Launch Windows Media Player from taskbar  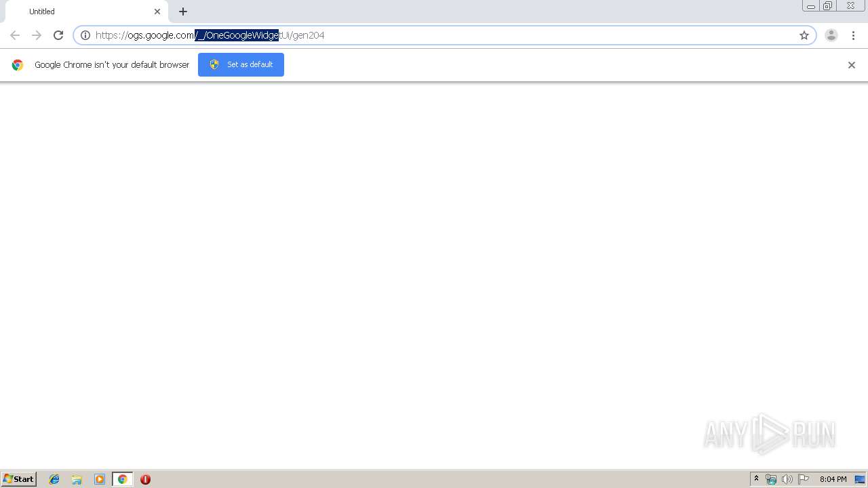point(100,479)
